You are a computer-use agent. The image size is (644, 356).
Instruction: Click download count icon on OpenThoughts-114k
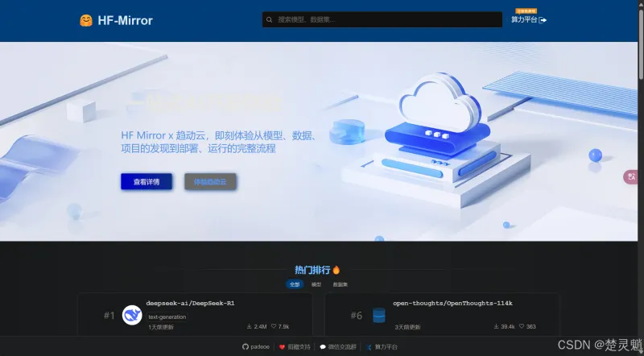coord(496,326)
